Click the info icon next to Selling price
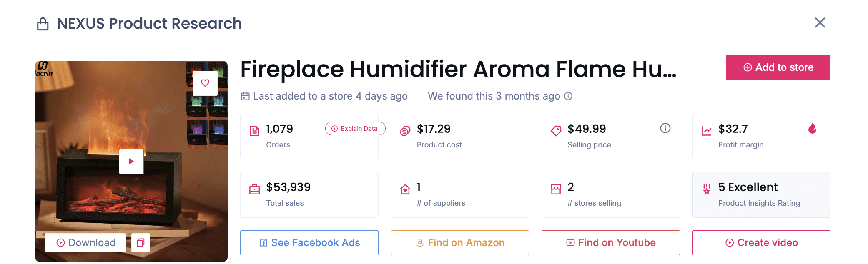 coord(665,129)
